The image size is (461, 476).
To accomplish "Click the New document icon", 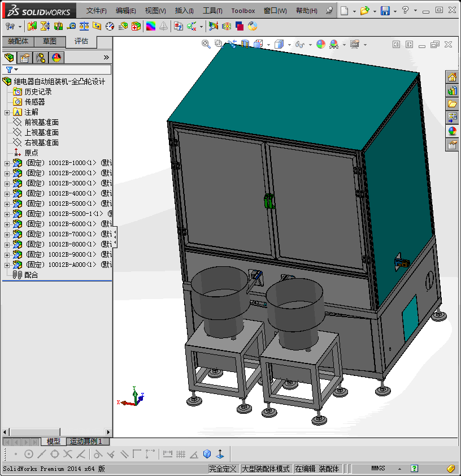I will [x=345, y=11].
